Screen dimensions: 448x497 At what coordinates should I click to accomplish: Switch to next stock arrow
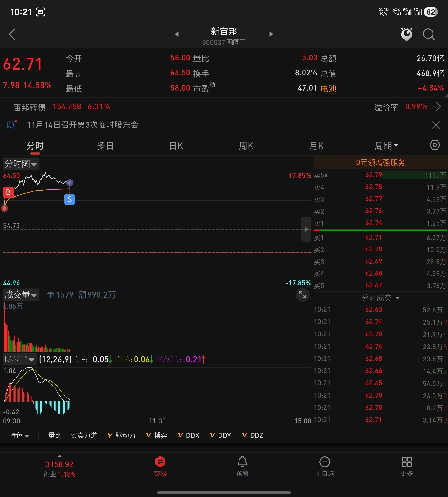click(271, 34)
